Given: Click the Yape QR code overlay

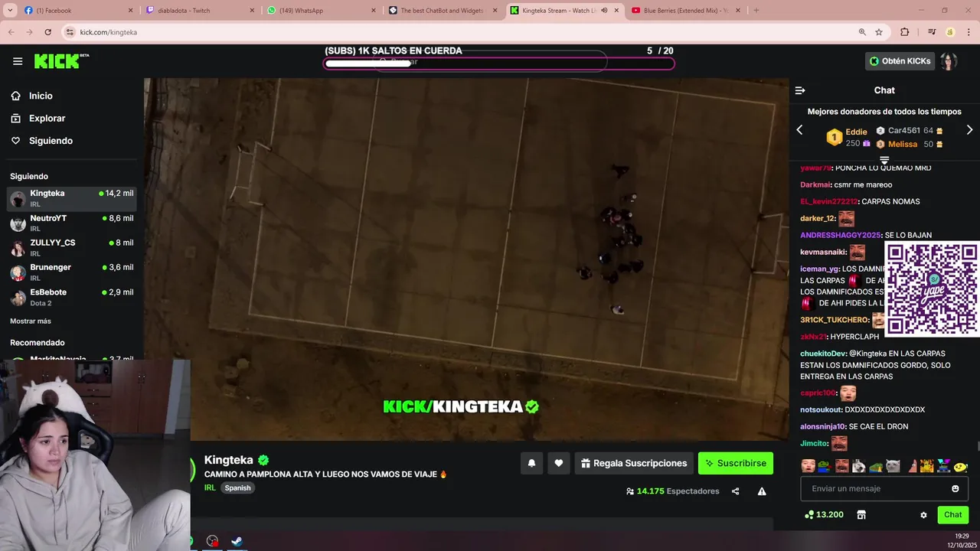Looking at the screenshot, I should (x=932, y=289).
